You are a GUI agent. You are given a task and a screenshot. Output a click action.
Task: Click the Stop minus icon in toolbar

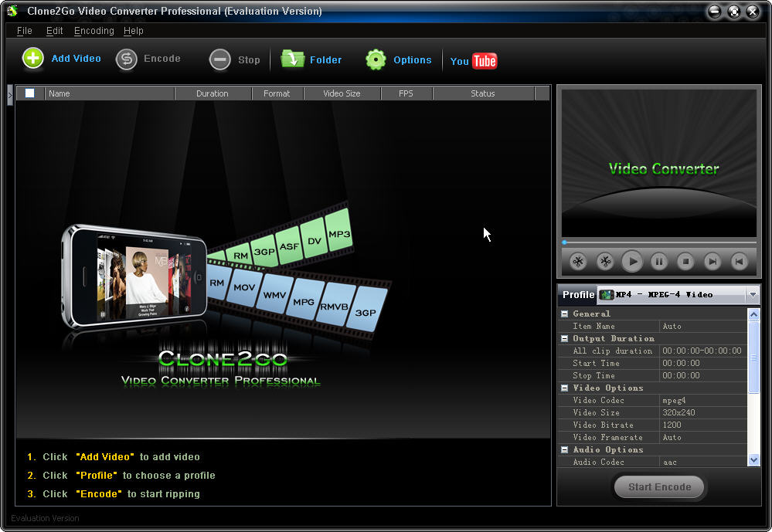219,60
